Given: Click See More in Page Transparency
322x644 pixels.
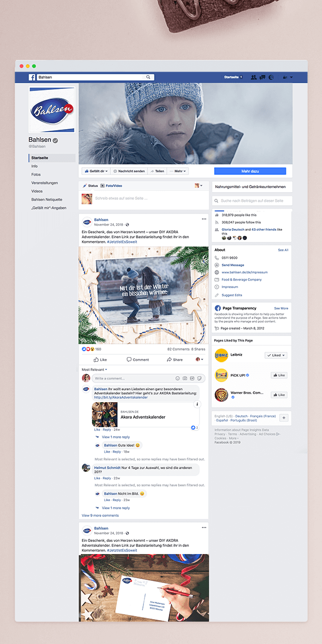Looking at the screenshot, I should click(x=281, y=308).
